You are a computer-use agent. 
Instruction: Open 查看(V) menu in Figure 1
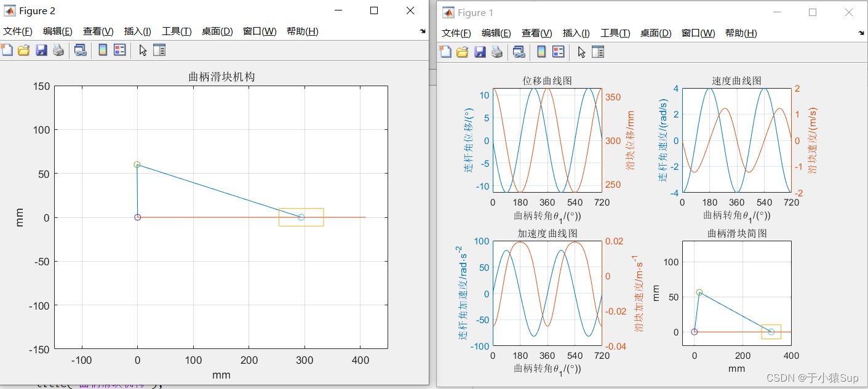[x=537, y=33]
